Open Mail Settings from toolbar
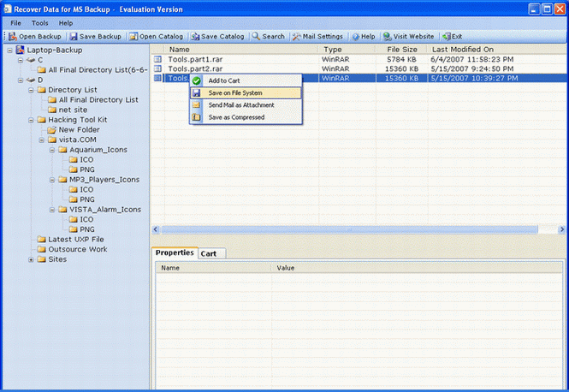 pyautogui.click(x=296, y=37)
